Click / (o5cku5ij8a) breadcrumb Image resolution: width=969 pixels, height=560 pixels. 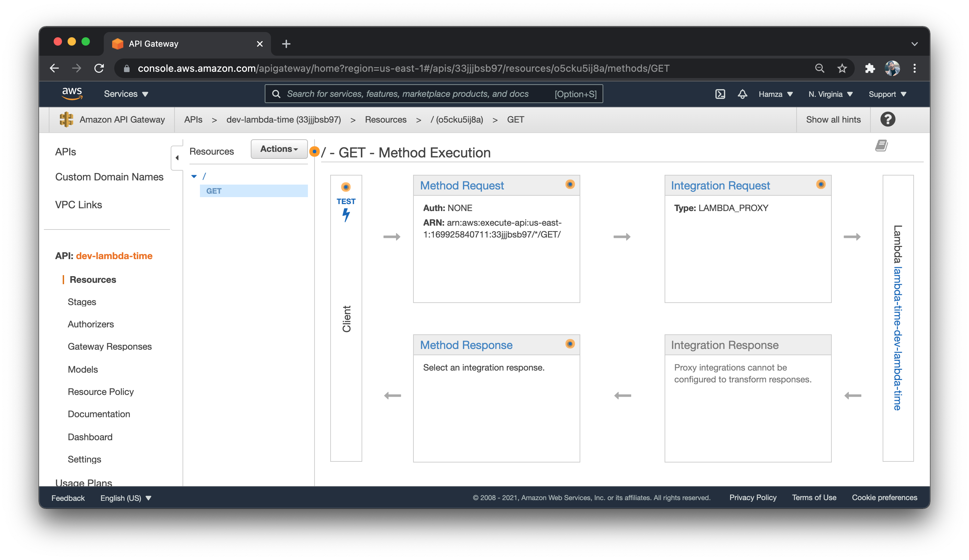pos(457,119)
